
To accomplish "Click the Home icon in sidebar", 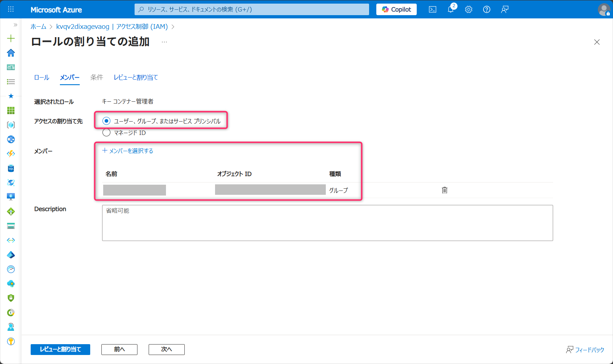I will click(x=11, y=53).
